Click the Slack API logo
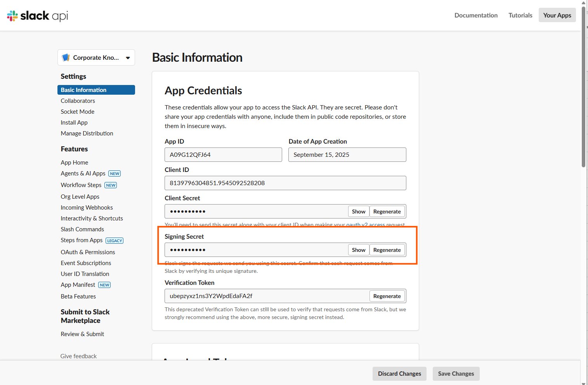The image size is (588, 385). click(x=37, y=16)
